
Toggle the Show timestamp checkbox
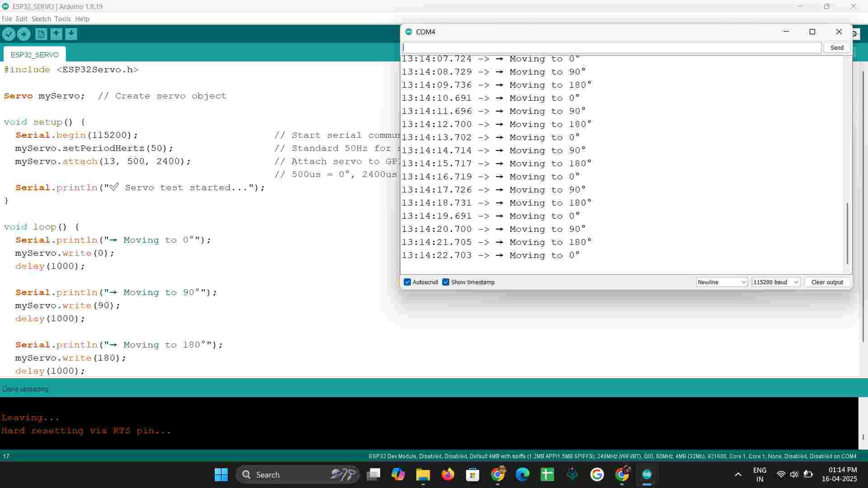[x=446, y=282]
